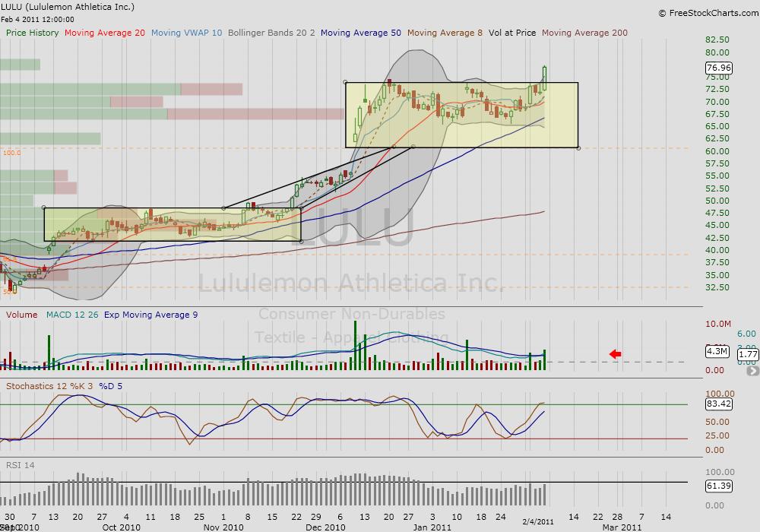Click the Nov 2010 date axis label
The image size is (760, 532).
223,527
